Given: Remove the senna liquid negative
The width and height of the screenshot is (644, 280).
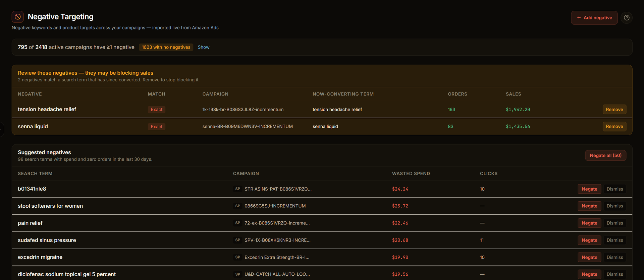Looking at the screenshot, I should coord(614,127).
